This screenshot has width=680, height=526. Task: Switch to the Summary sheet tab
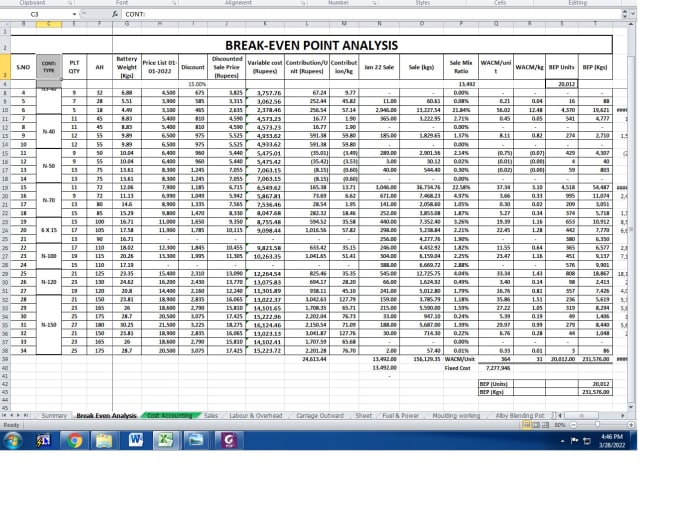coord(54,415)
